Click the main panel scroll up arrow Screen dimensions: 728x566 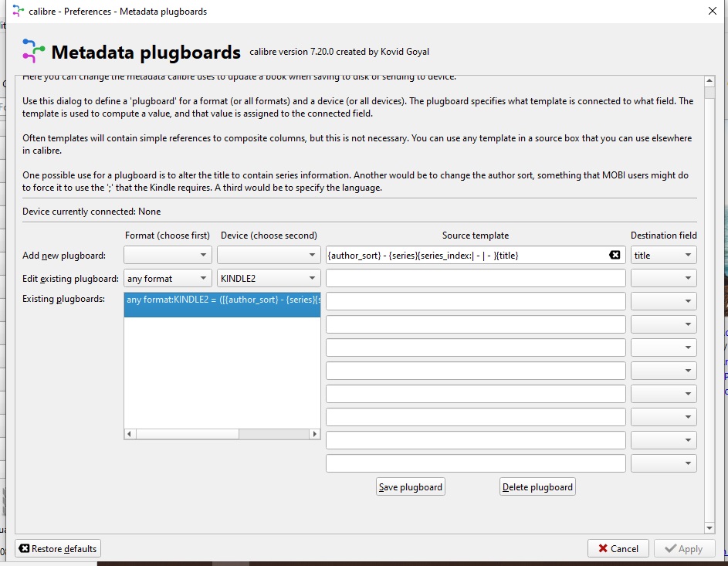(709, 81)
